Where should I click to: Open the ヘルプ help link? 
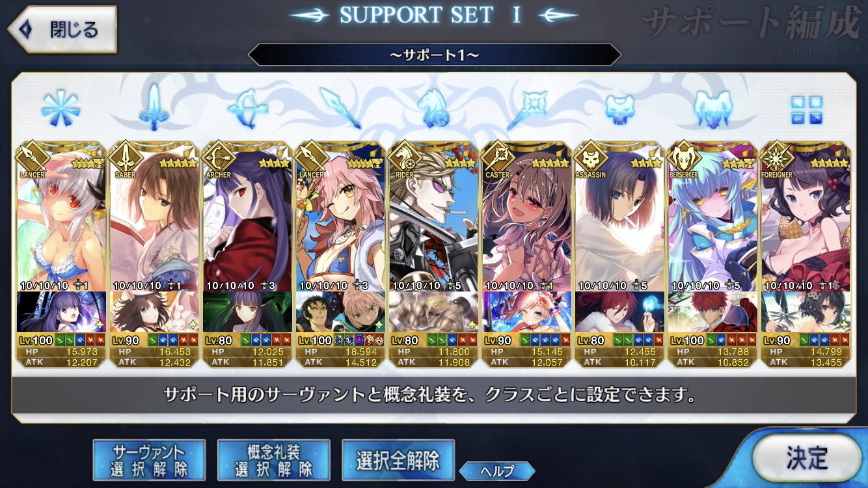(x=497, y=471)
